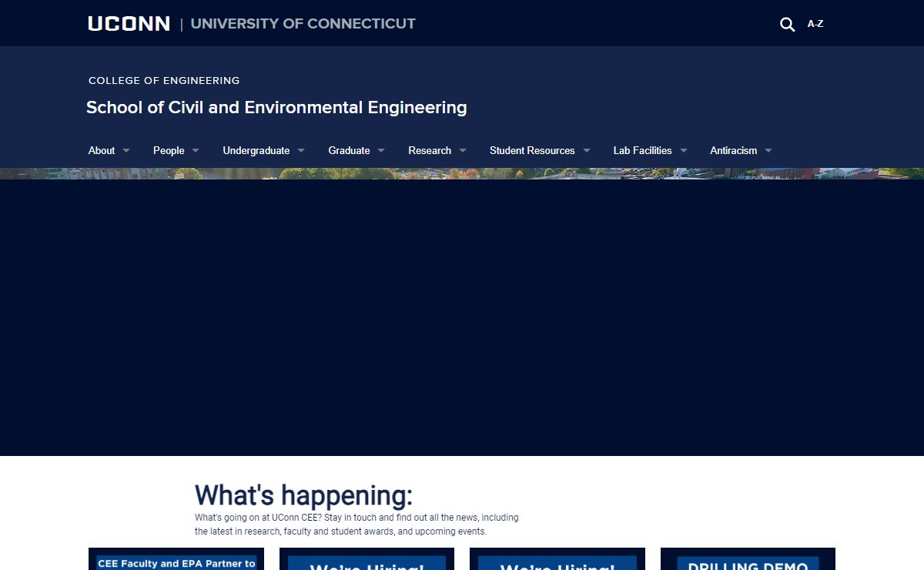The width and height of the screenshot is (924, 570).
Task: Open the CEE Faculty and EPA Partner card
Action: point(176,559)
